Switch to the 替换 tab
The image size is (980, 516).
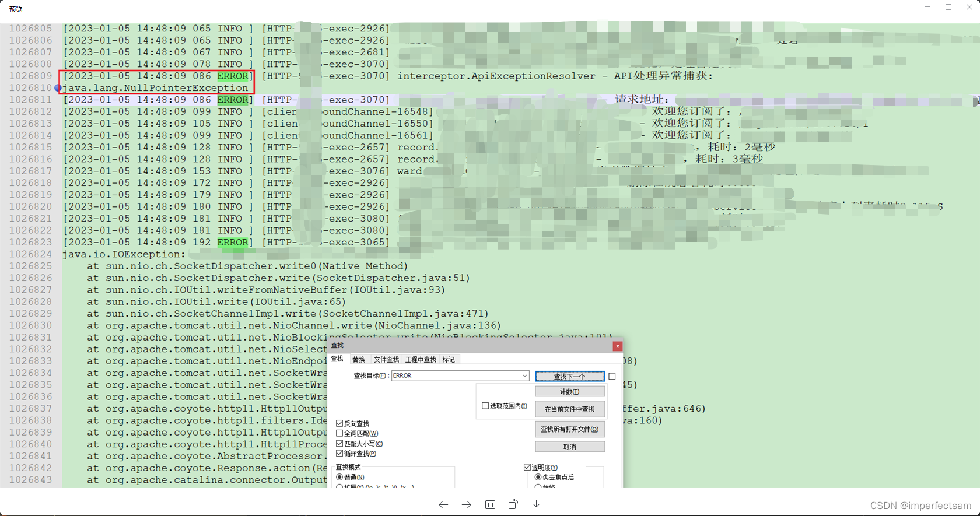(359, 360)
